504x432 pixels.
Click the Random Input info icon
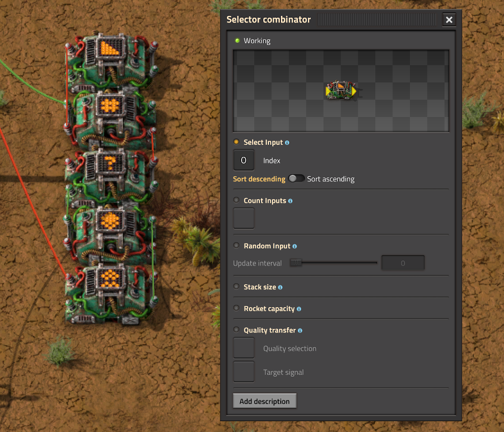[294, 246]
